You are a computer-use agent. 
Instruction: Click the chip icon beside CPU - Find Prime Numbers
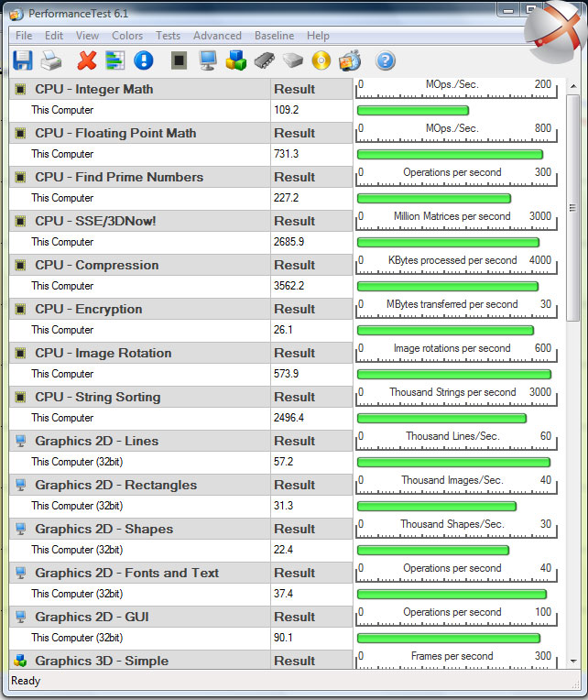pos(20,177)
